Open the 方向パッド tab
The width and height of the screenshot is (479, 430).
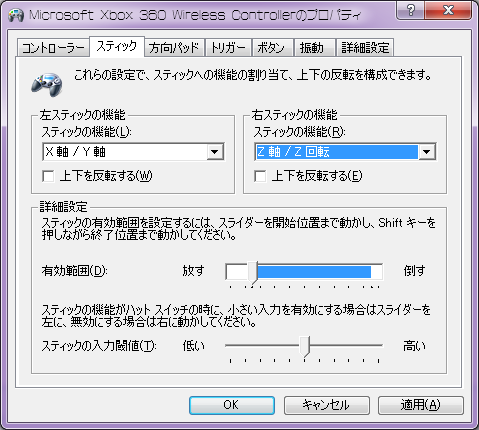click(174, 48)
